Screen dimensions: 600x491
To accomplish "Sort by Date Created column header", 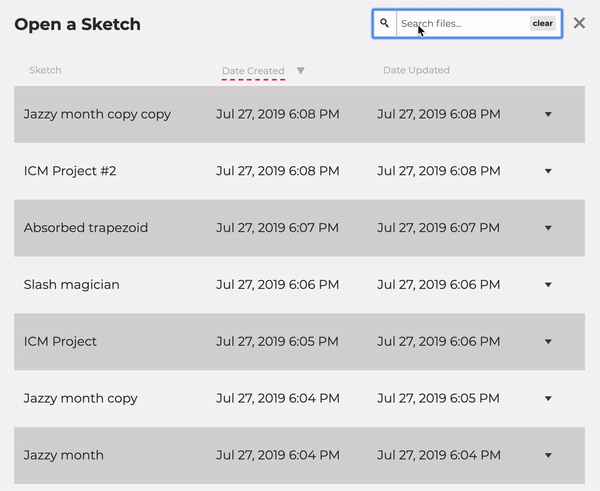I will 253,71.
